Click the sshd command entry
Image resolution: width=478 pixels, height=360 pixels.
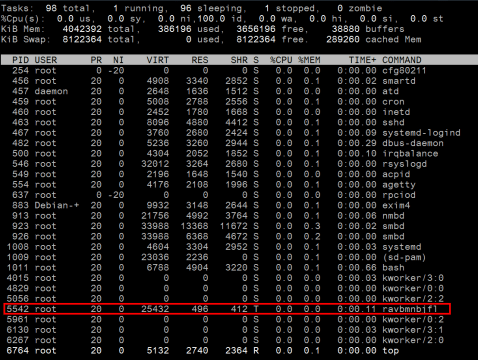(393, 122)
